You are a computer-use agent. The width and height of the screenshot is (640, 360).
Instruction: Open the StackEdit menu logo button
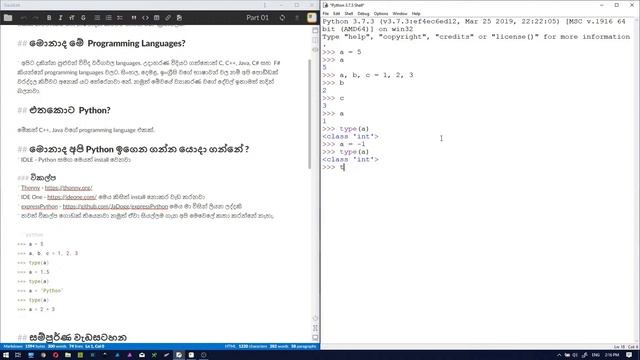[x=312, y=18]
